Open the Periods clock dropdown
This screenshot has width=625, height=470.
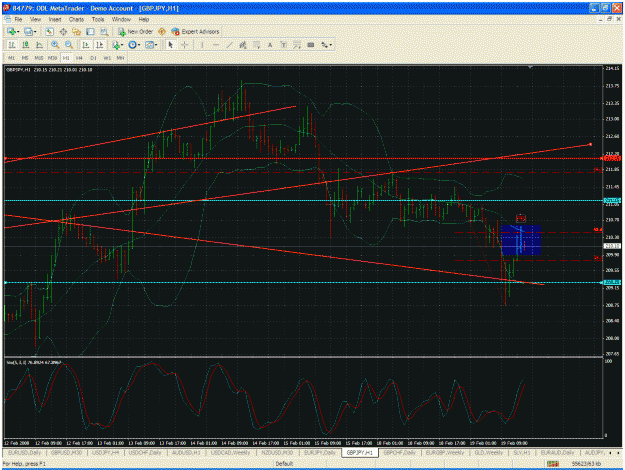pos(134,45)
